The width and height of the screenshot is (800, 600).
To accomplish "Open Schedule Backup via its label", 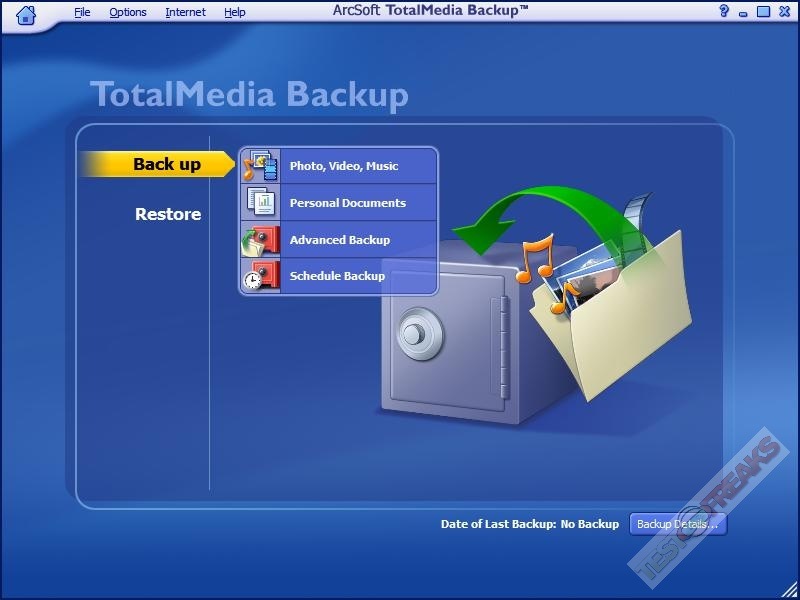I will (337, 276).
